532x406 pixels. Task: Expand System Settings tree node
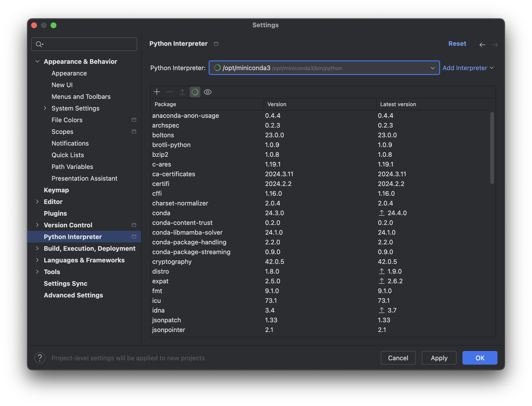point(45,108)
